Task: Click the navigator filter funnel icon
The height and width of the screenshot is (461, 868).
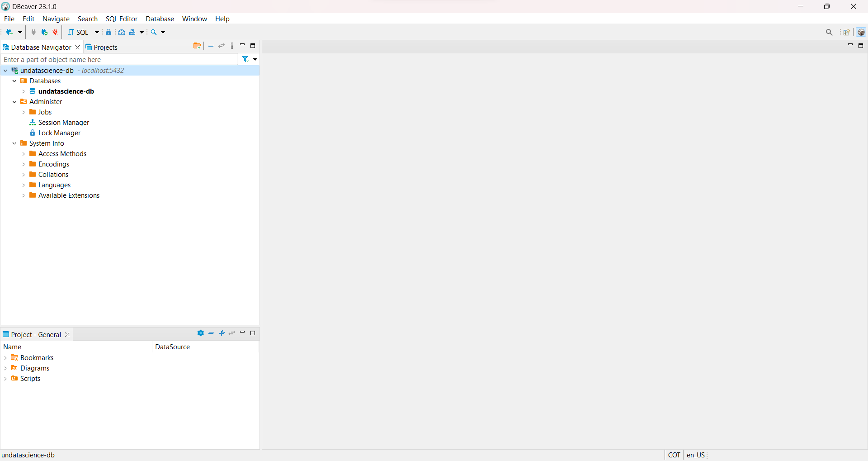Action: [x=245, y=59]
